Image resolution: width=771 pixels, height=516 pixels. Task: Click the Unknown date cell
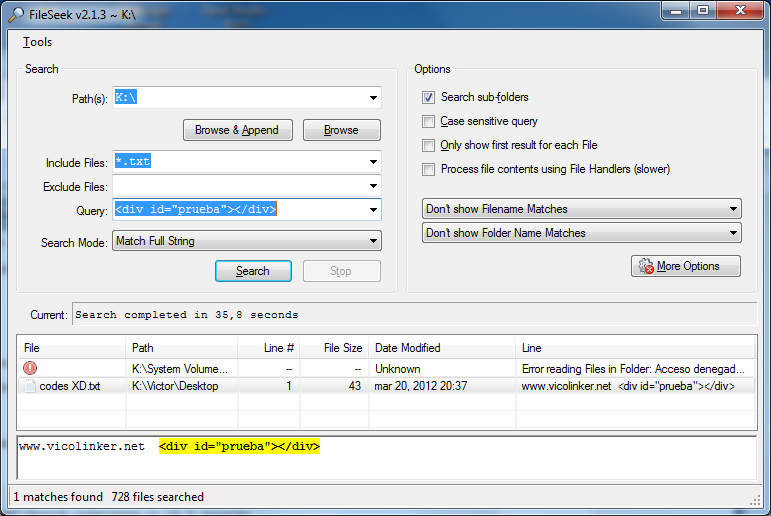point(398,369)
